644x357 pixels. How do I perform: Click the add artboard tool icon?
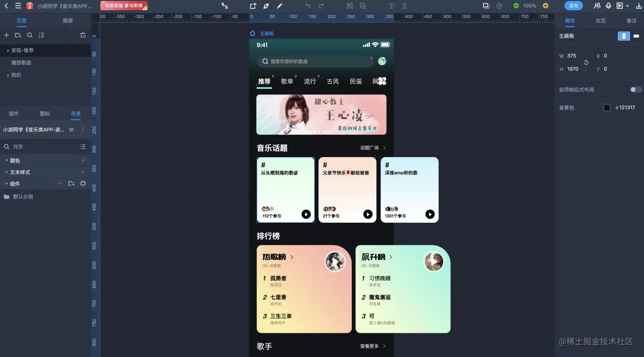[x=253, y=6]
